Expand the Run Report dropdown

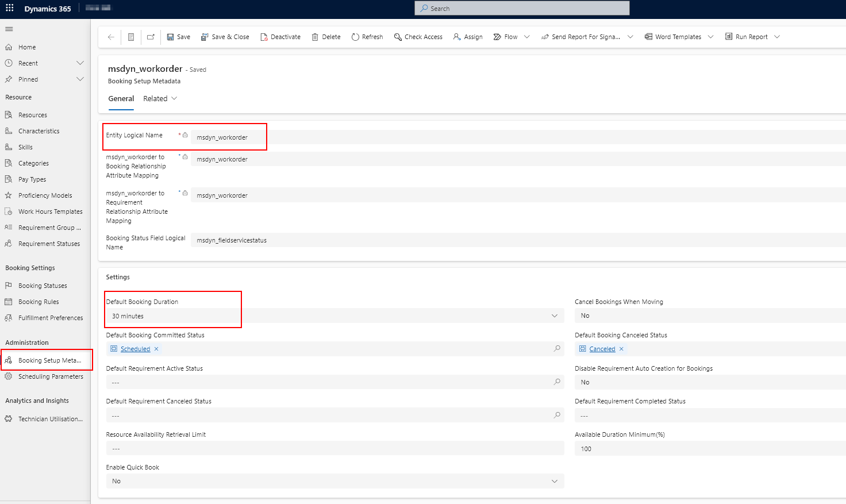pyautogui.click(x=777, y=36)
